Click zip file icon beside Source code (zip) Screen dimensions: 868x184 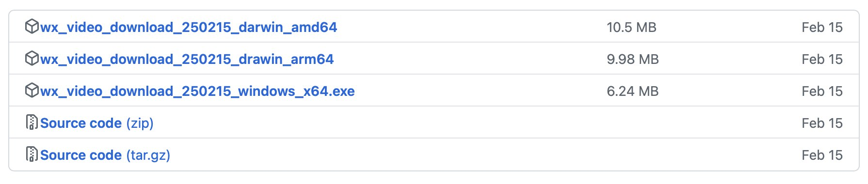[x=32, y=122]
